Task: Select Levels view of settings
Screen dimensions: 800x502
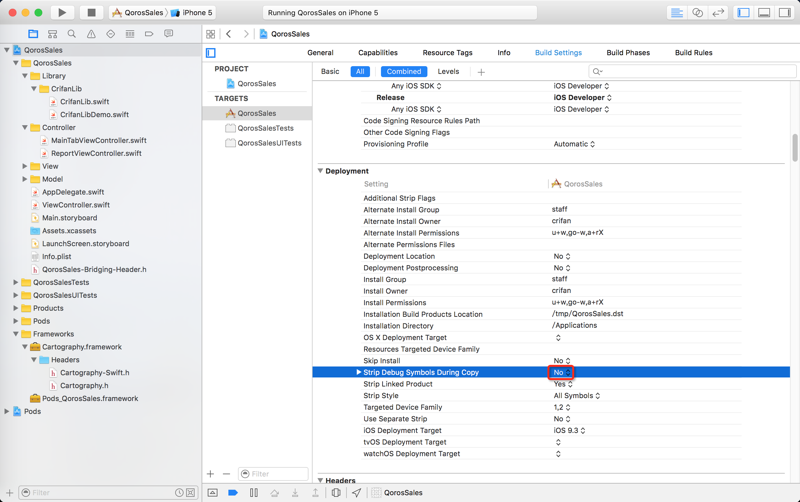Action: coord(448,71)
